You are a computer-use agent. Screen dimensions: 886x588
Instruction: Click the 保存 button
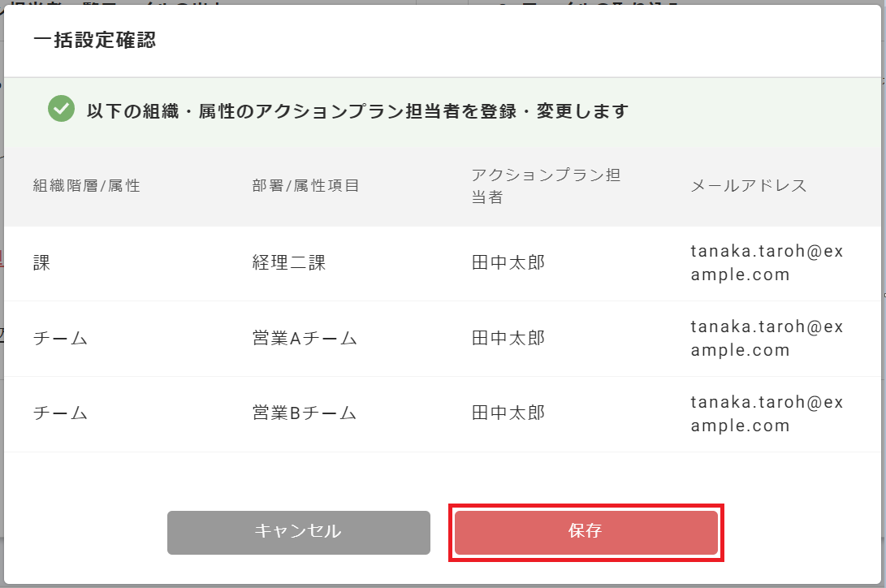coord(586,533)
